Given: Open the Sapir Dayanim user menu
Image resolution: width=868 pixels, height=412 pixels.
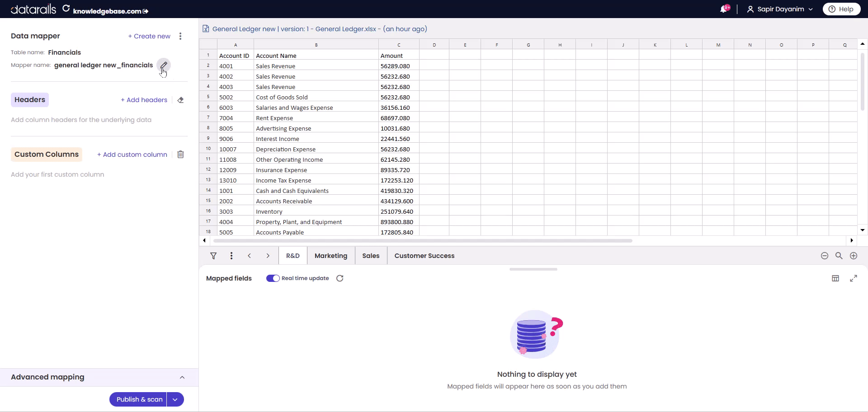Looking at the screenshot, I should [x=778, y=9].
